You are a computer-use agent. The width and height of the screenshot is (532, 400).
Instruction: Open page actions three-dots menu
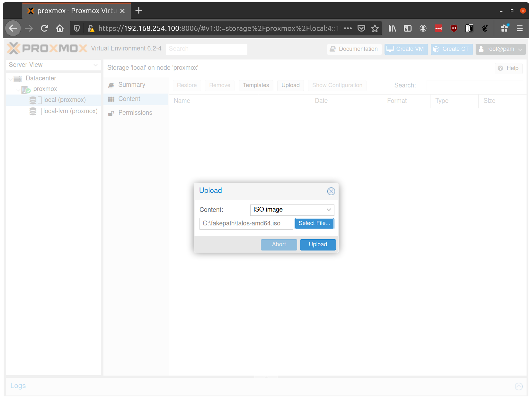348,28
